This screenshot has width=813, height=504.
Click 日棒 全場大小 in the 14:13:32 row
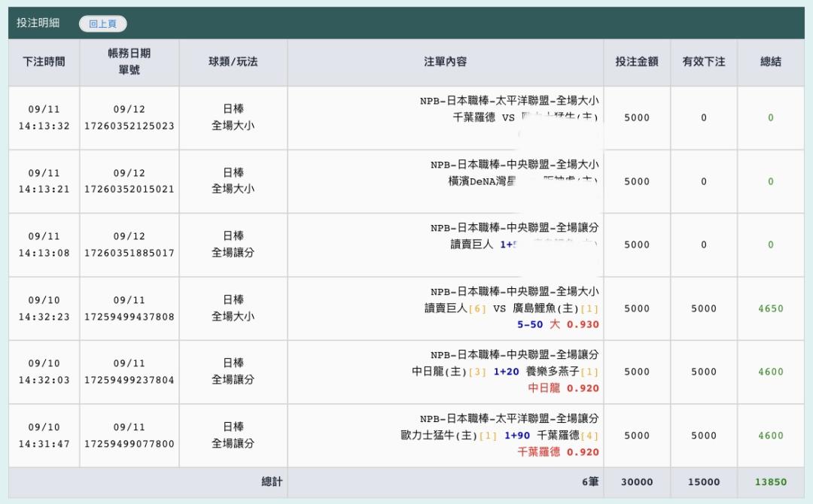pos(233,117)
